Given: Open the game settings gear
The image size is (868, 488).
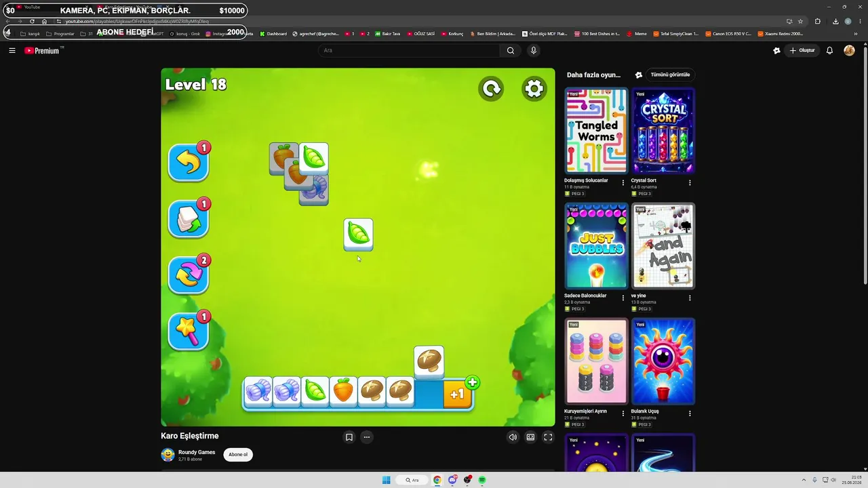Looking at the screenshot, I should [534, 89].
